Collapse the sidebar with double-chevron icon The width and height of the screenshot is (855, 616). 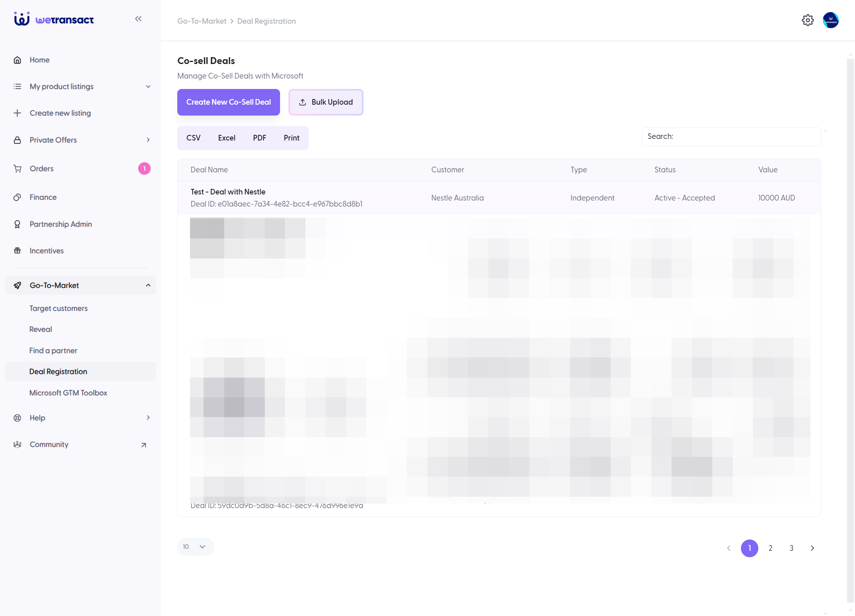(x=138, y=19)
